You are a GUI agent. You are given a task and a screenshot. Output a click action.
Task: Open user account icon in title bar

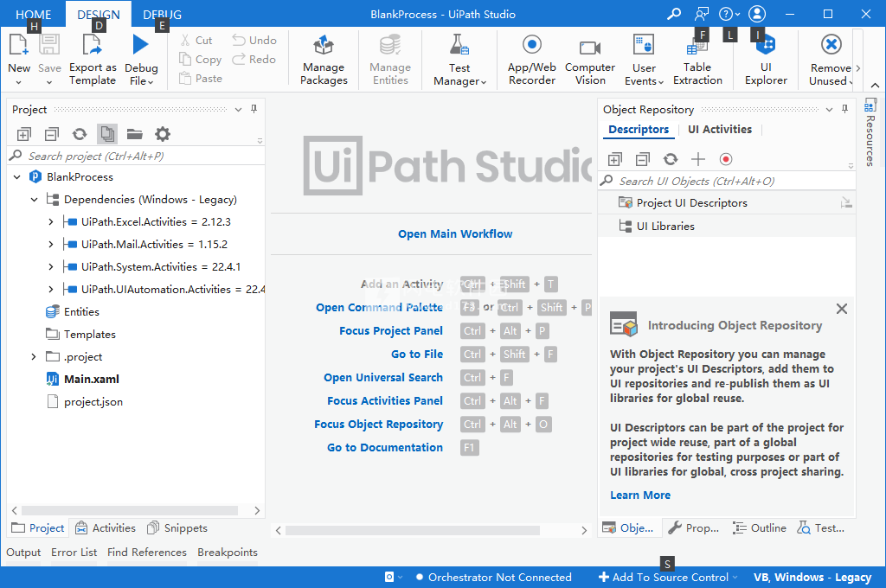(757, 14)
